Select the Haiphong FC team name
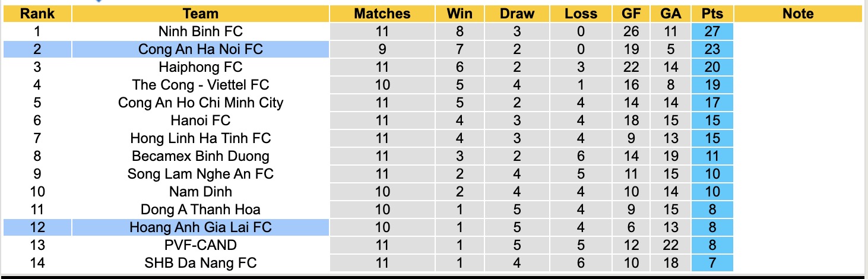Image resolution: width=868 pixels, height=279 pixels. coord(201,67)
